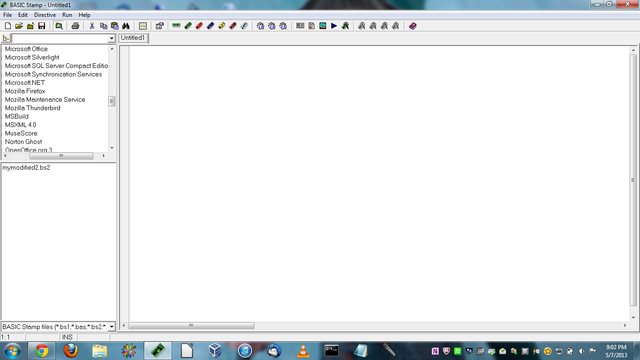Select the Mozilla Firefox folder
Screen dimensions: 640x360
pyautogui.click(x=25, y=91)
